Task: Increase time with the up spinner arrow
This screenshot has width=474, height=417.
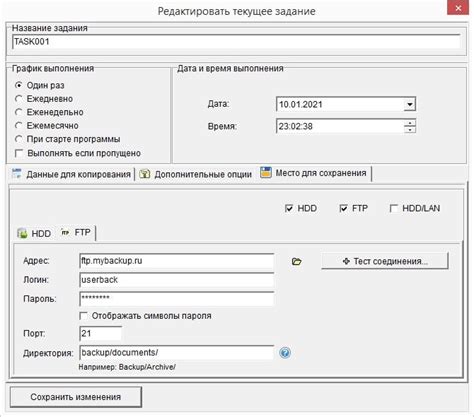Action: 410,123
